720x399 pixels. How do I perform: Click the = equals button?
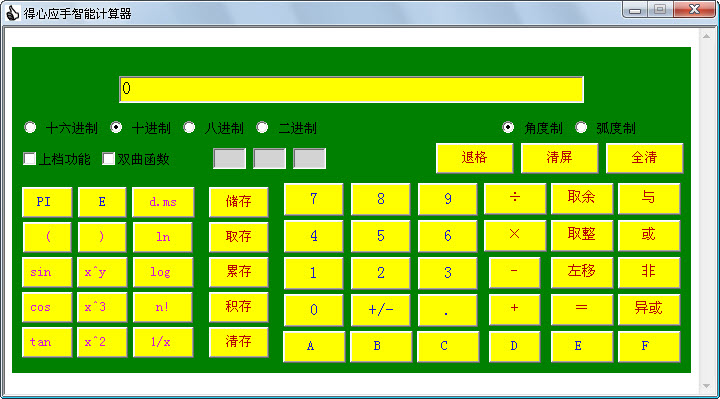[x=582, y=309]
